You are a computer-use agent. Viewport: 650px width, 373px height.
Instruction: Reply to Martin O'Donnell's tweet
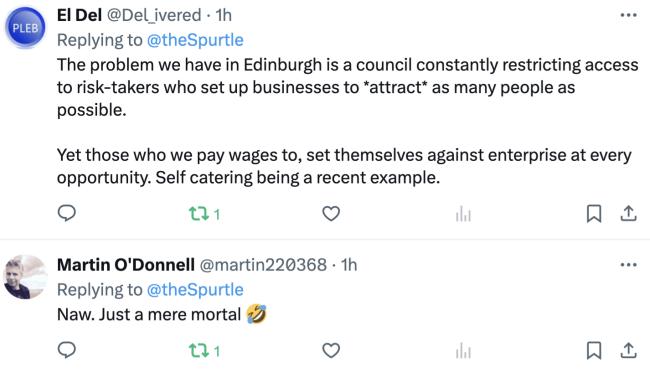pyautogui.click(x=66, y=350)
